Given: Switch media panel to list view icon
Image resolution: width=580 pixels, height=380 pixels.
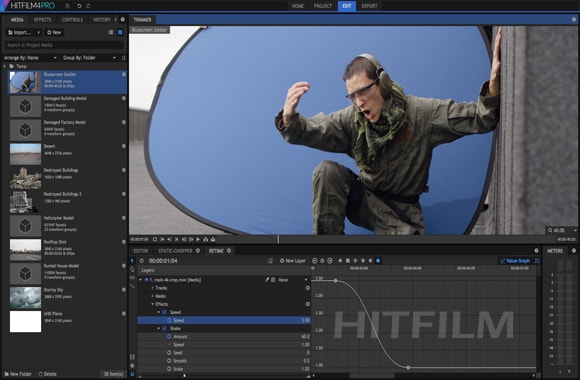Looking at the screenshot, I should [111, 33].
